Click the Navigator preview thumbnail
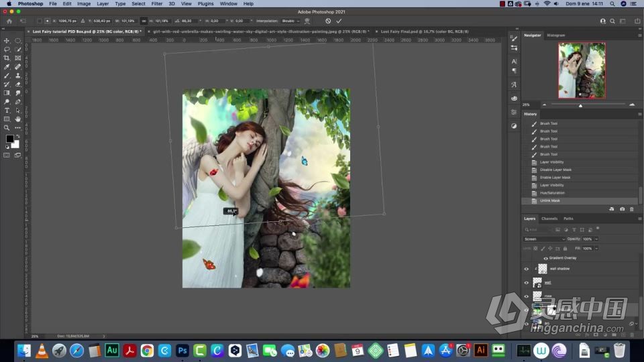644x362 pixels. [582, 70]
